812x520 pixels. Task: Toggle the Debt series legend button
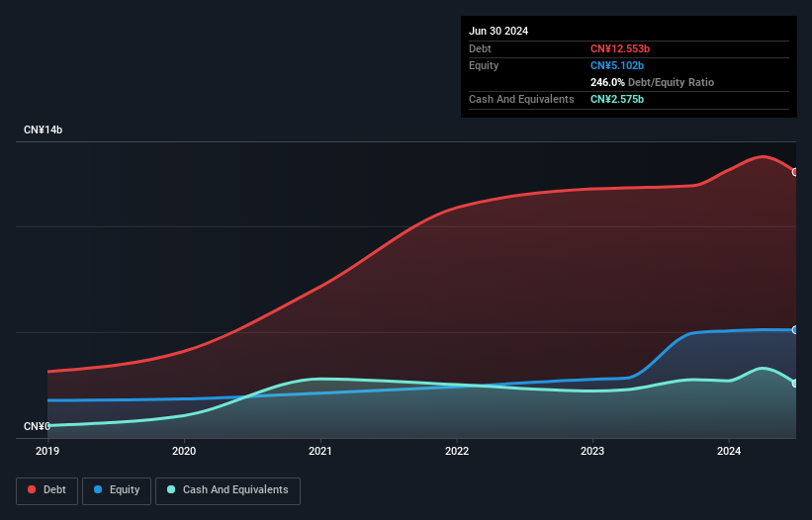[46, 490]
